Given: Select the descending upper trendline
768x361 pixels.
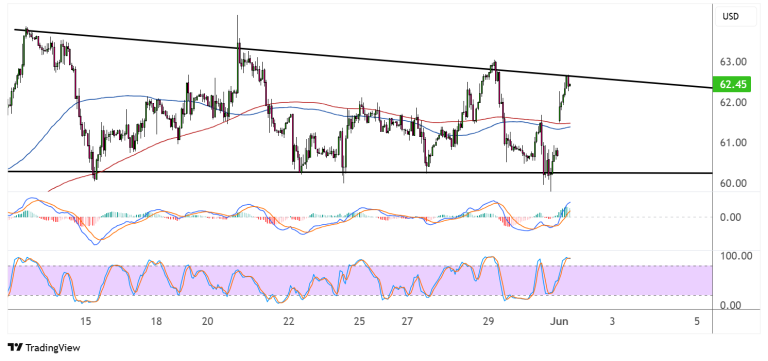Looking at the screenshot, I should click(x=362, y=59).
